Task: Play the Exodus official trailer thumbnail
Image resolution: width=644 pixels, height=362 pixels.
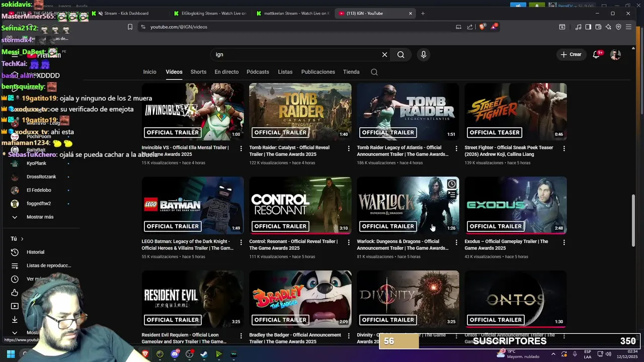Action: (x=516, y=205)
